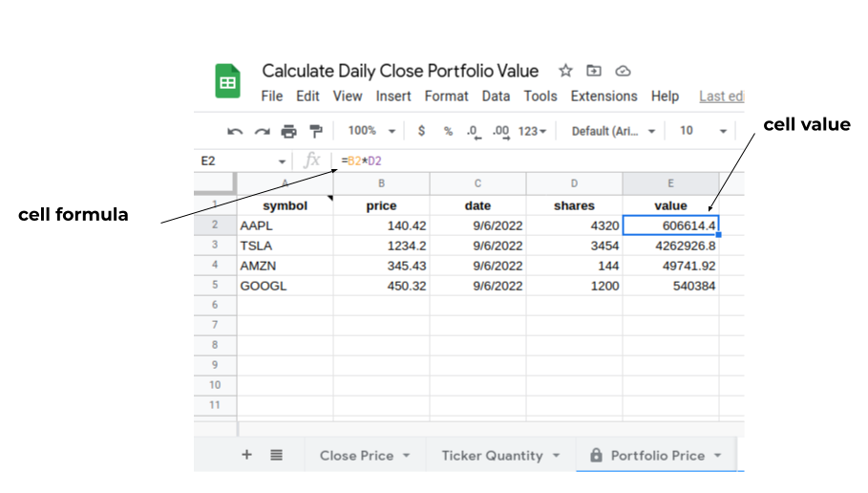Select the shares cell 4320
Viewport: 868px width, 493px height.
[x=574, y=225]
